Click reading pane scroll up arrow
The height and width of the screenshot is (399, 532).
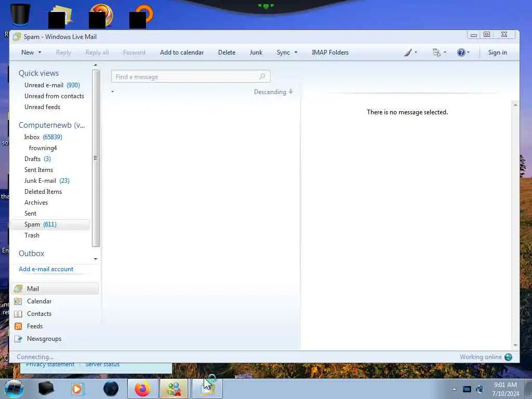coord(515,105)
